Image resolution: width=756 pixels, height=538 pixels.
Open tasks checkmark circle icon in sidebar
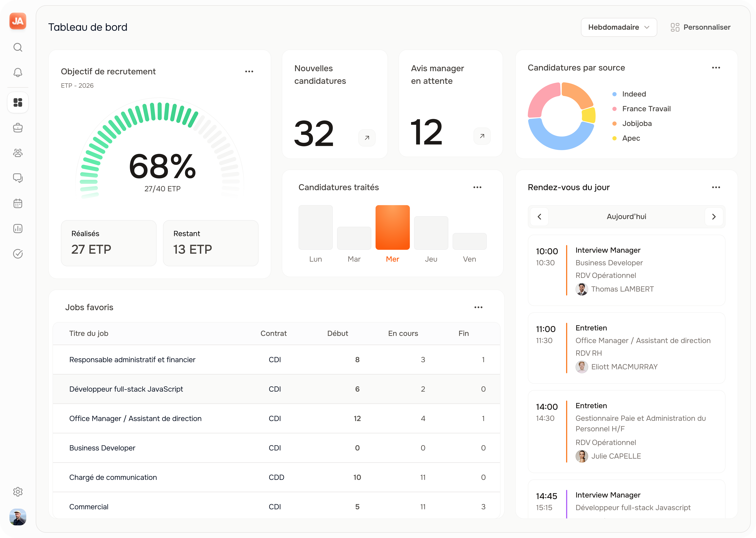pos(18,254)
